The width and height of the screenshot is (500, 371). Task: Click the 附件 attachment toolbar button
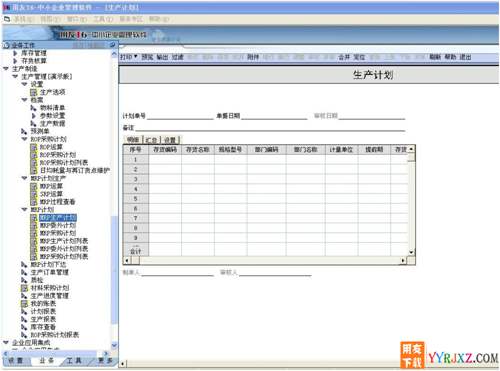(253, 57)
